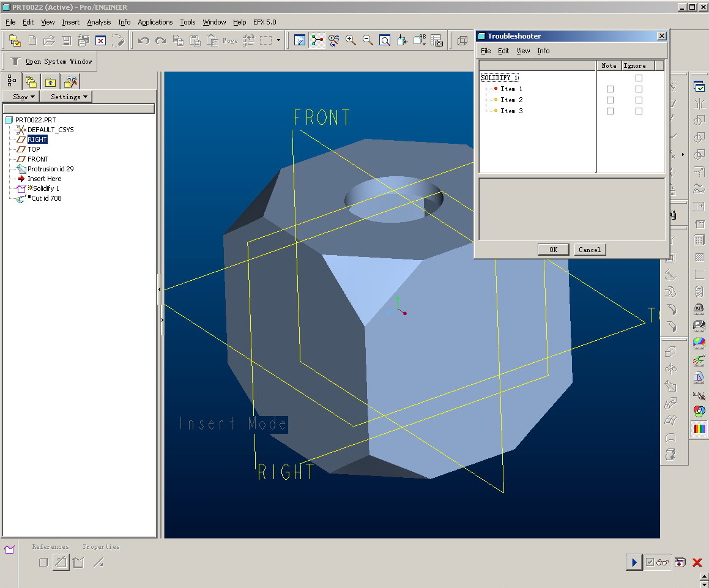Open the Analysis menu
This screenshot has height=588, width=709.
99,22
